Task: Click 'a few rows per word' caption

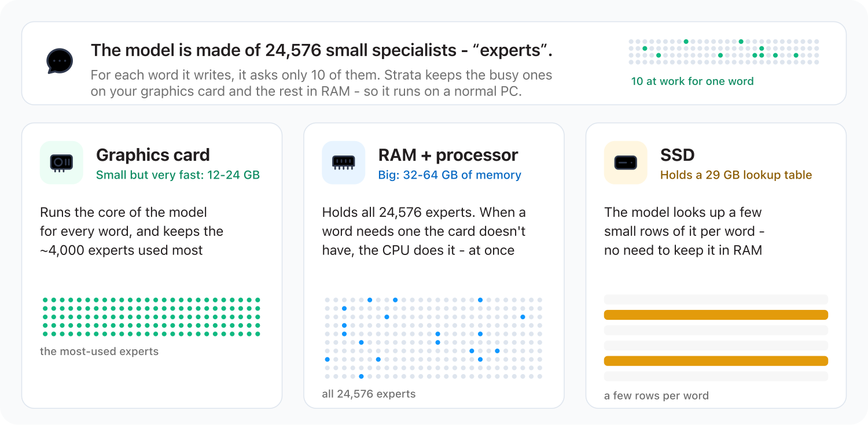Action: tap(656, 396)
